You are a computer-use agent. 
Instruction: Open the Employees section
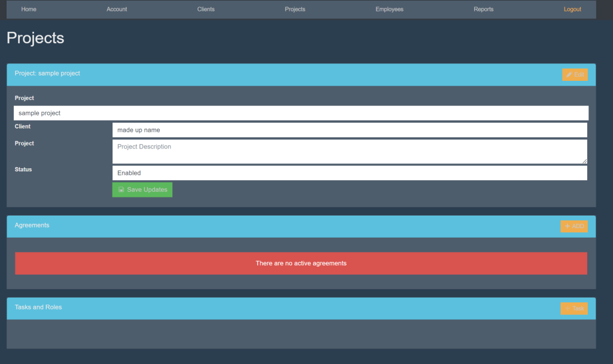[x=389, y=10]
